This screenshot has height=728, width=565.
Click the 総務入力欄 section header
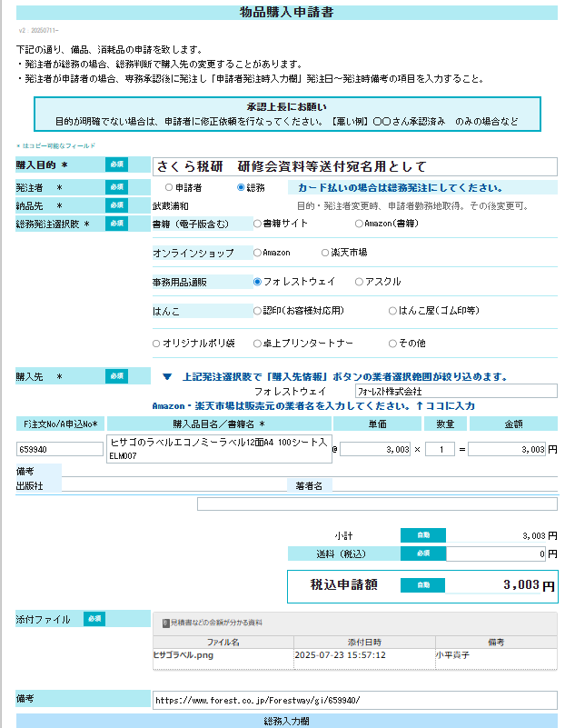(286, 721)
